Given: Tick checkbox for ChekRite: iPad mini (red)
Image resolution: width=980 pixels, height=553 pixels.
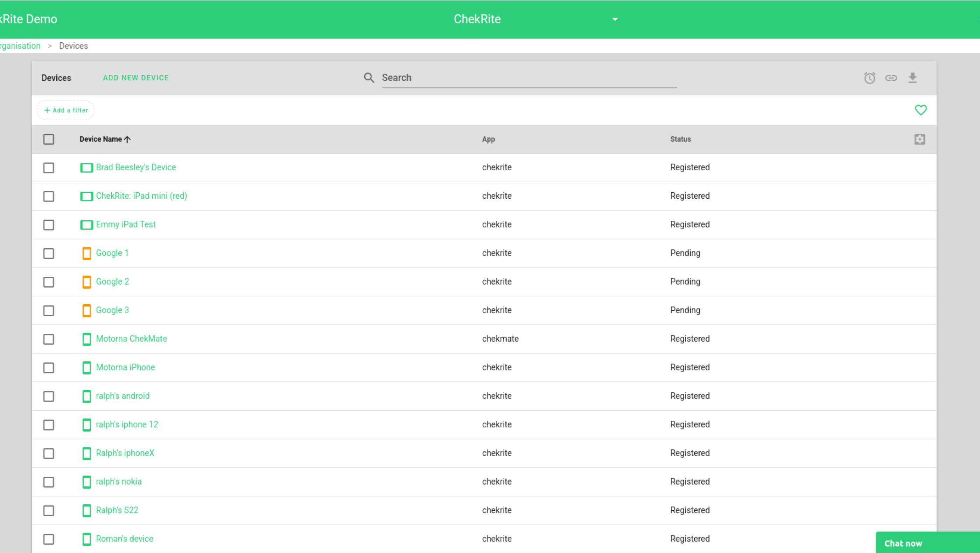Looking at the screenshot, I should 49,196.
